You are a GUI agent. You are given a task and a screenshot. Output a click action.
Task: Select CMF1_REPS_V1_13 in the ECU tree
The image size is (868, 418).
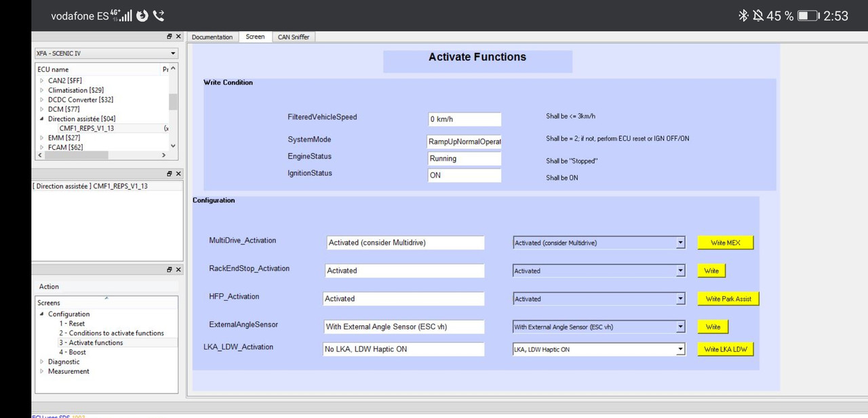(87, 128)
